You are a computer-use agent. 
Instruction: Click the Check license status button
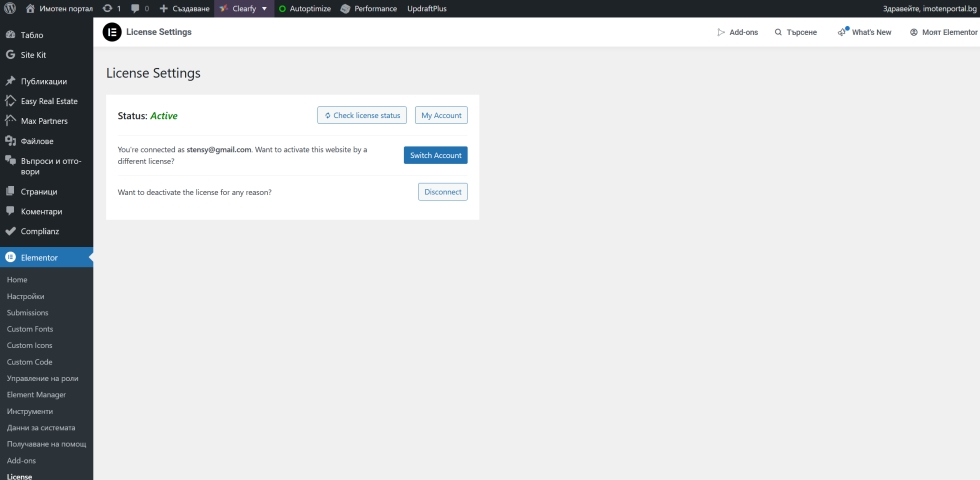362,115
